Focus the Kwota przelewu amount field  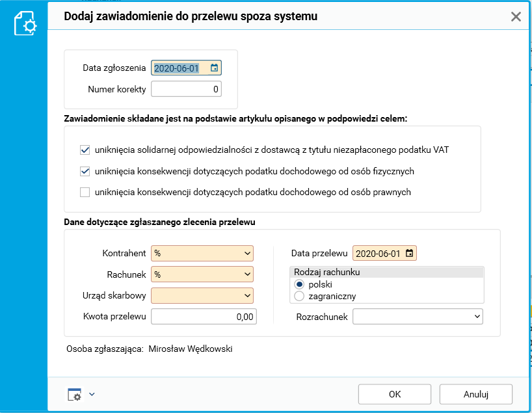(x=204, y=317)
